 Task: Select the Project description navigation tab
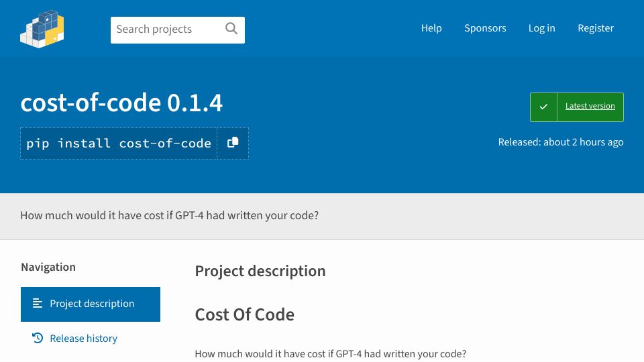click(x=91, y=304)
